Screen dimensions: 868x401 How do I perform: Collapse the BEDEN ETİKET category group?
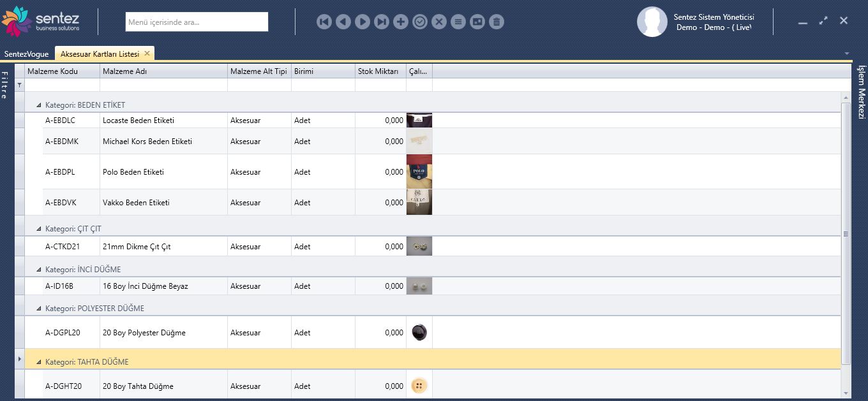click(39, 105)
